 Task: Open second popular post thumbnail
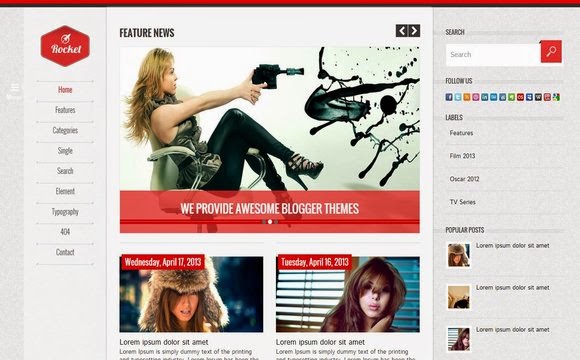pos(459,297)
